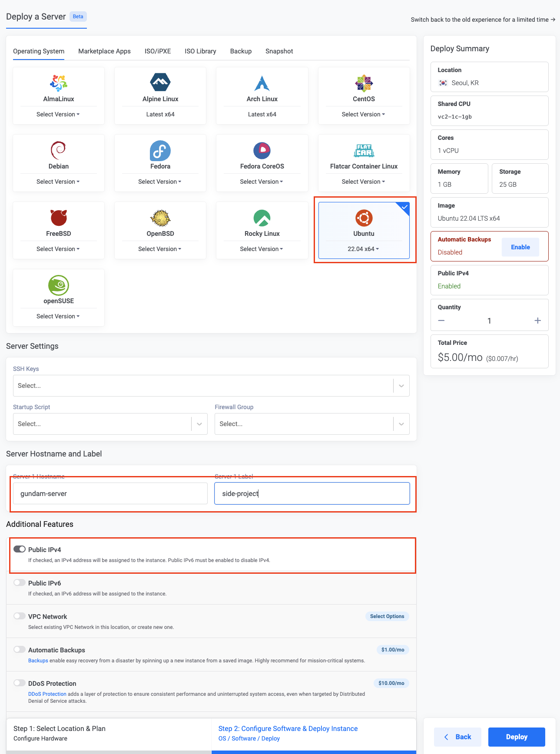The image size is (560, 754).
Task: Click the Deploy button
Action: click(x=517, y=737)
